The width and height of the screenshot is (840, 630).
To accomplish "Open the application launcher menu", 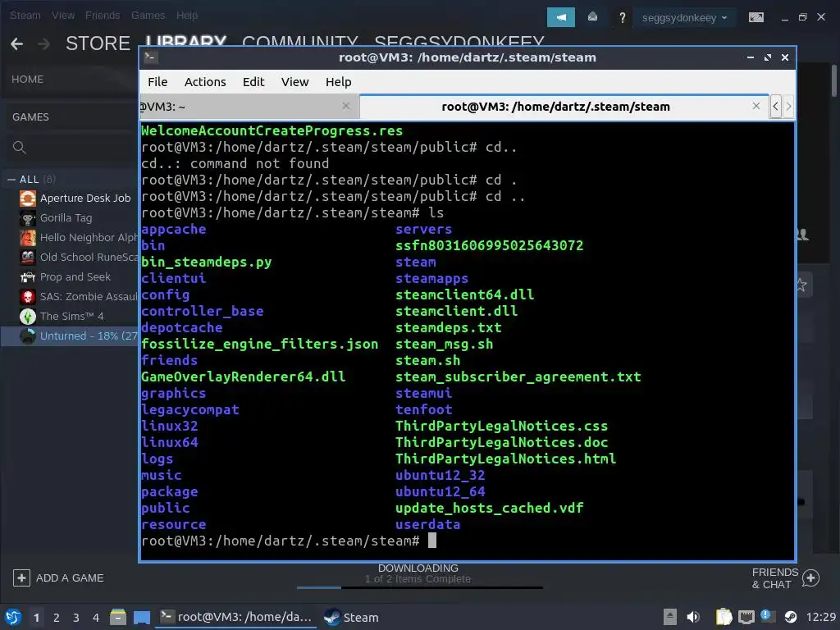I will tap(13, 617).
